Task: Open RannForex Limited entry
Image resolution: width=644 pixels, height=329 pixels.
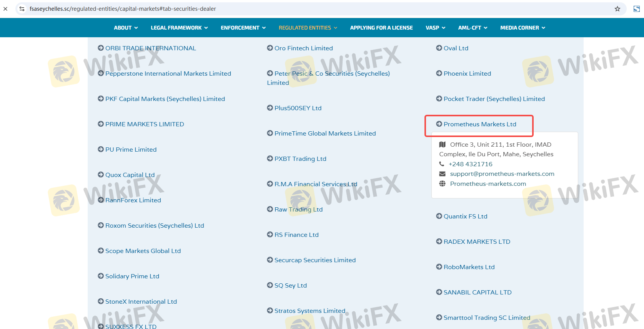Action: pyautogui.click(x=133, y=200)
